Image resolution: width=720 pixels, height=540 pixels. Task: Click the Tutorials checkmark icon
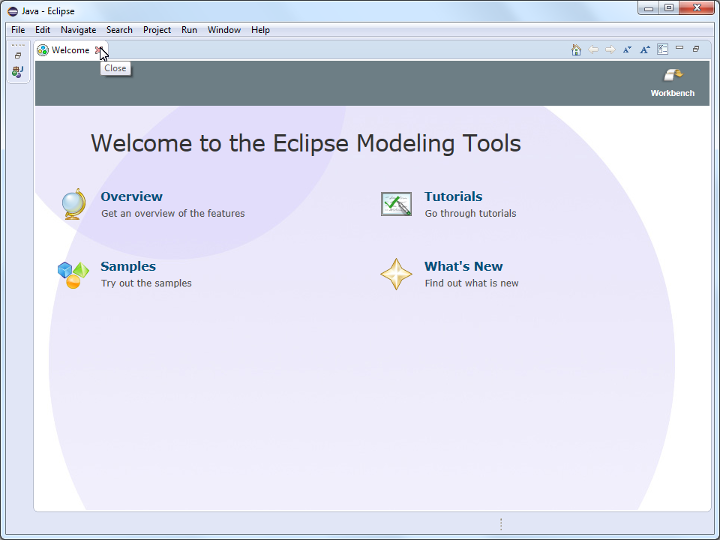(396, 204)
